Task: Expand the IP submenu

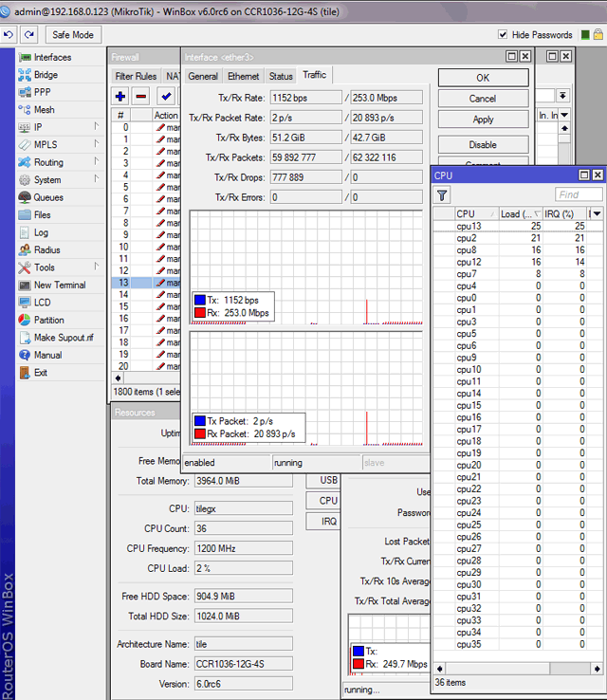Action: click(x=38, y=127)
